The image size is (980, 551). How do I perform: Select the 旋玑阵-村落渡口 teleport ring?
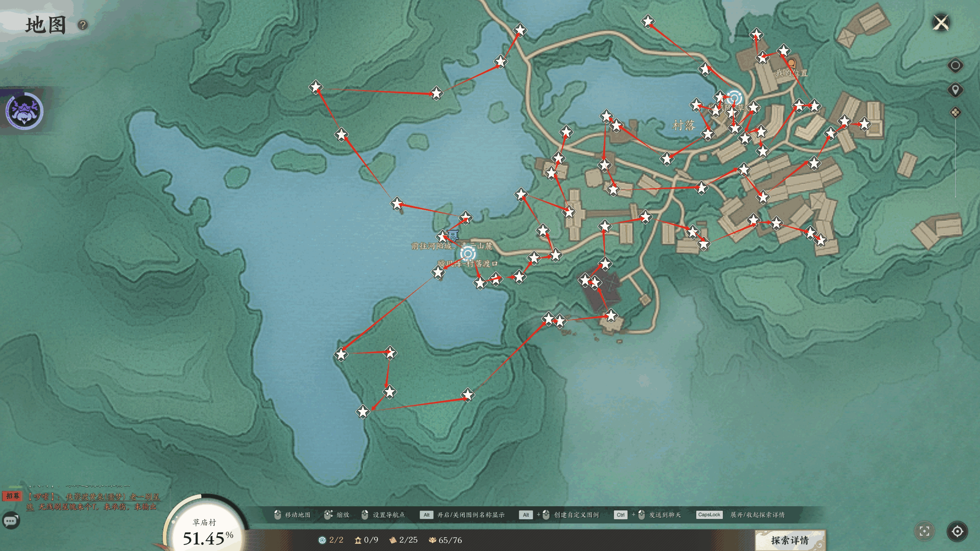[468, 253]
